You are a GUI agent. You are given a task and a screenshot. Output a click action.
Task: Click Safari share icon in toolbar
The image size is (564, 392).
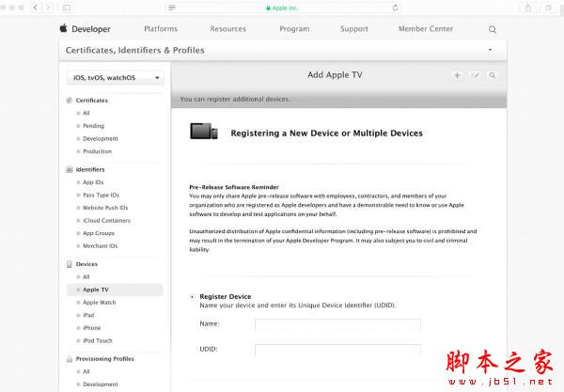[x=527, y=8]
